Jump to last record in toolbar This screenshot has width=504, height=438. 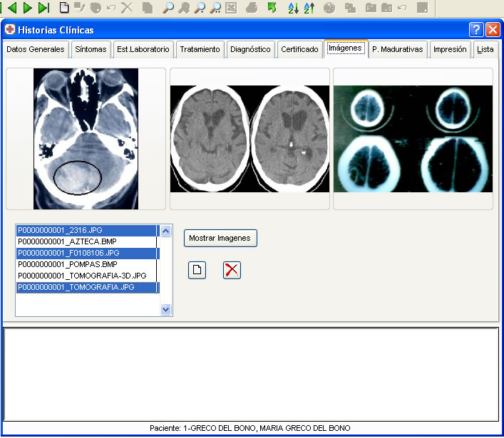pos(43,8)
